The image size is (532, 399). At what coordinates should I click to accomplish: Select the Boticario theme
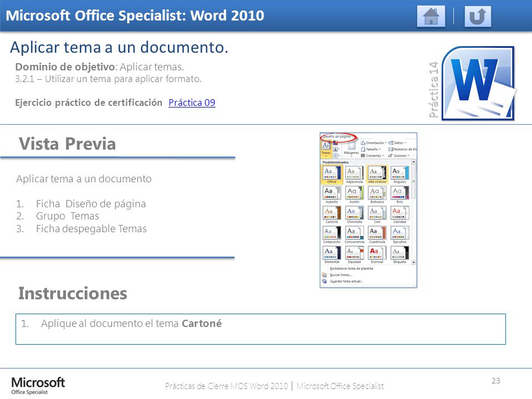pos(377,195)
